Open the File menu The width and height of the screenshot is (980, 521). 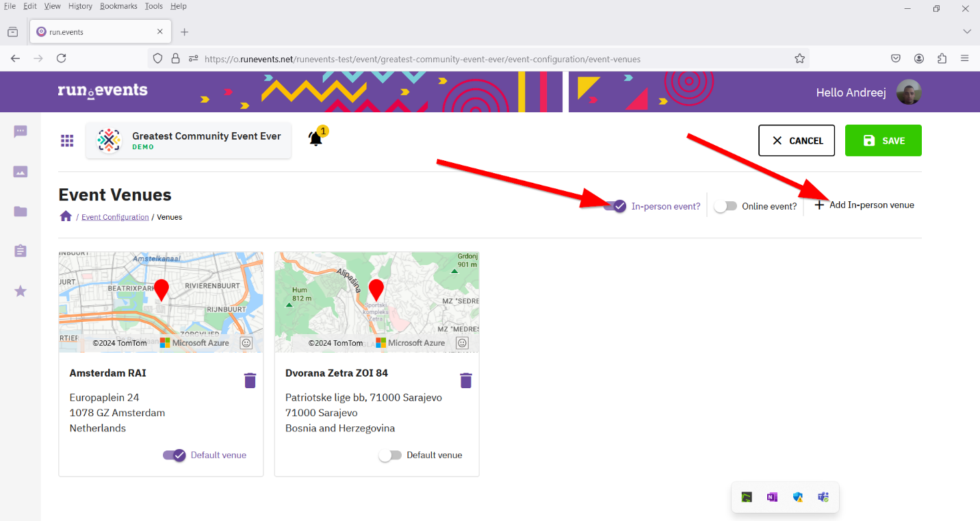[10, 6]
